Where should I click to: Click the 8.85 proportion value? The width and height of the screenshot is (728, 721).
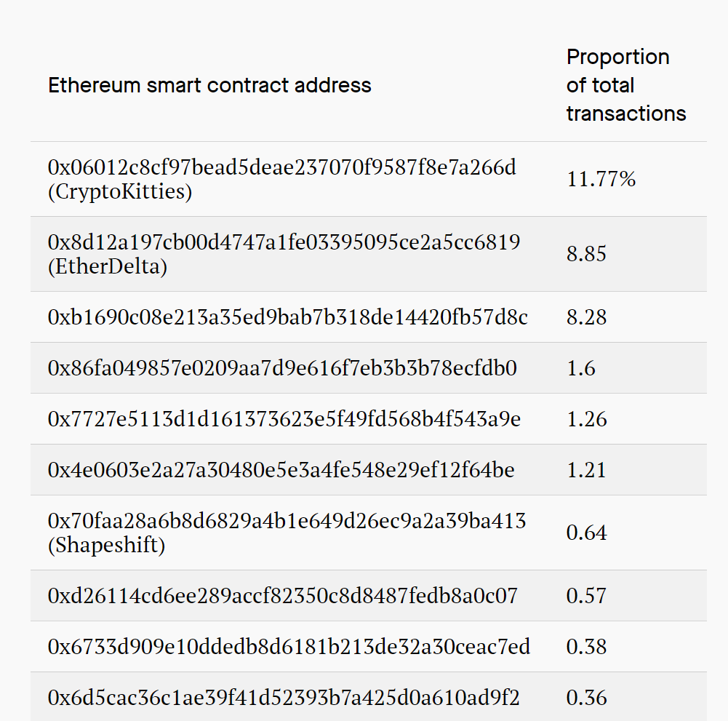[586, 254]
